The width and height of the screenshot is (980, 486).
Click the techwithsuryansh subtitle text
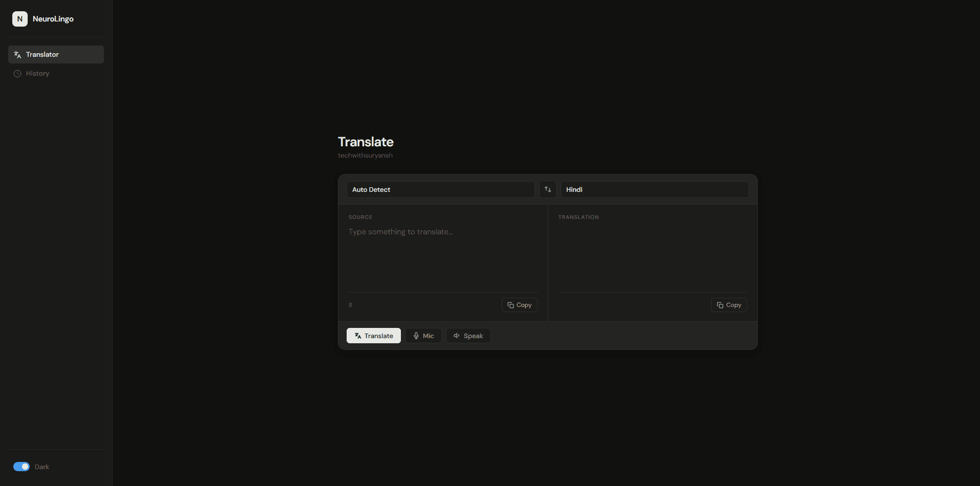pyautogui.click(x=365, y=156)
